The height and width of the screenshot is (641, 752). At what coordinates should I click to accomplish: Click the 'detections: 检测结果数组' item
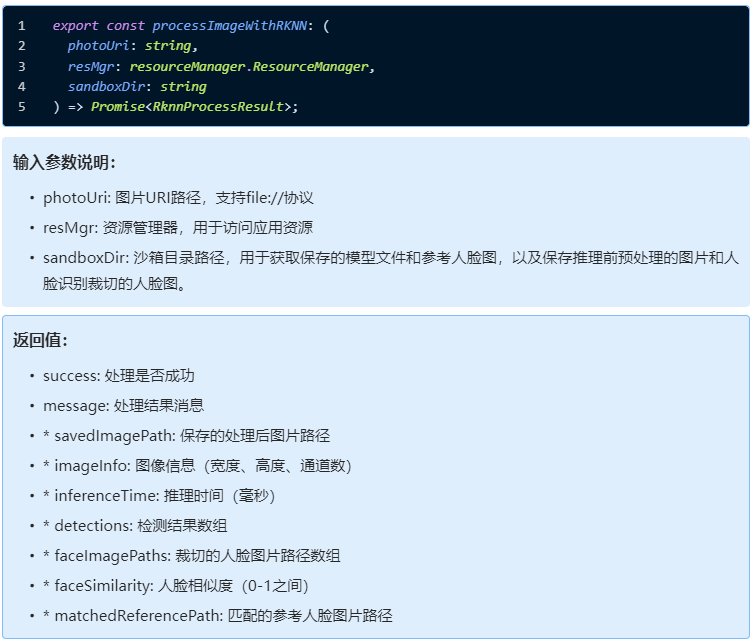coord(135,525)
